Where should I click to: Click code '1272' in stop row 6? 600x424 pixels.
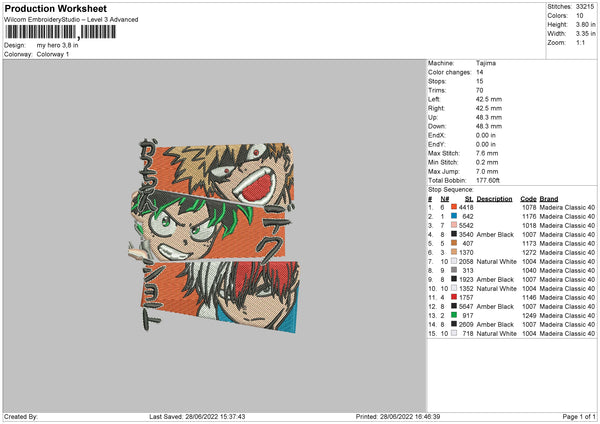coord(529,253)
